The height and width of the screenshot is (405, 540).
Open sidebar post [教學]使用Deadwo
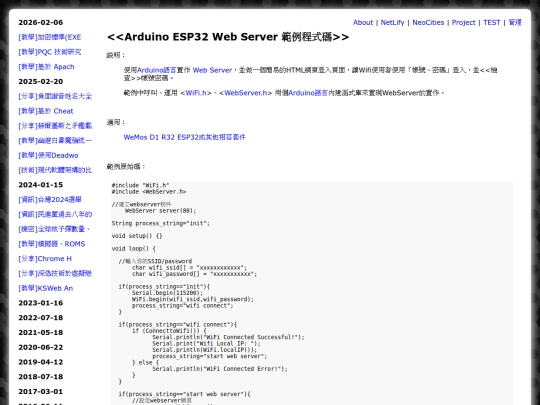48,155
